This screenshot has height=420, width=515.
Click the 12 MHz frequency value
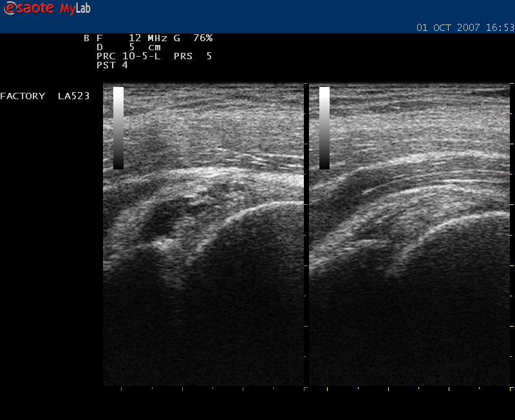pos(148,38)
